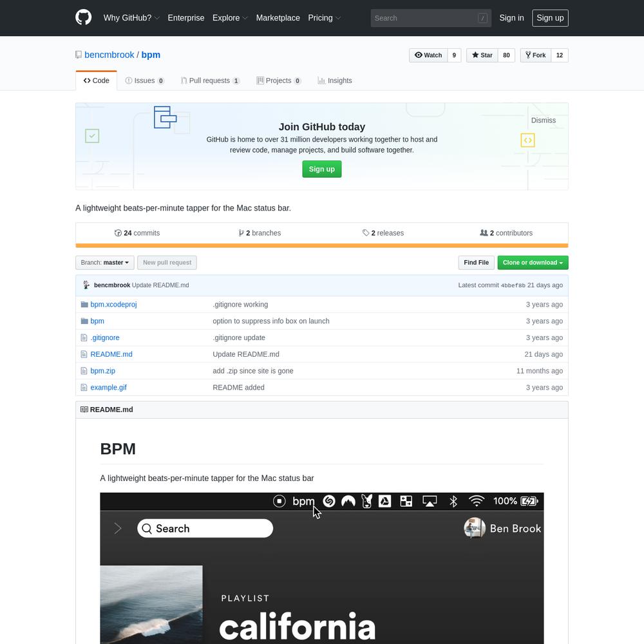Click the slash shortcut icon in search box
The height and width of the screenshot is (644, 644).
(482, 18)
